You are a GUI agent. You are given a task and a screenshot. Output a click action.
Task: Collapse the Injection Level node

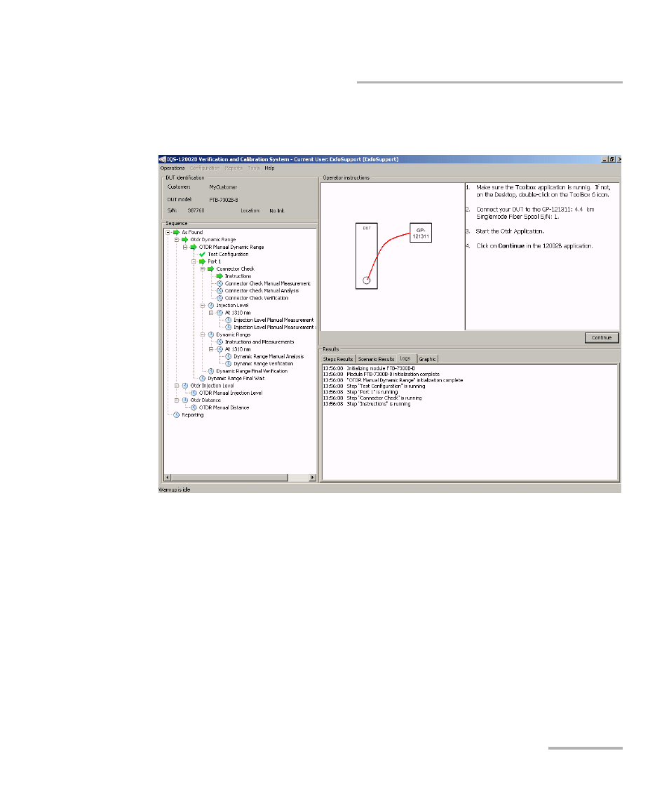(203, 306)
